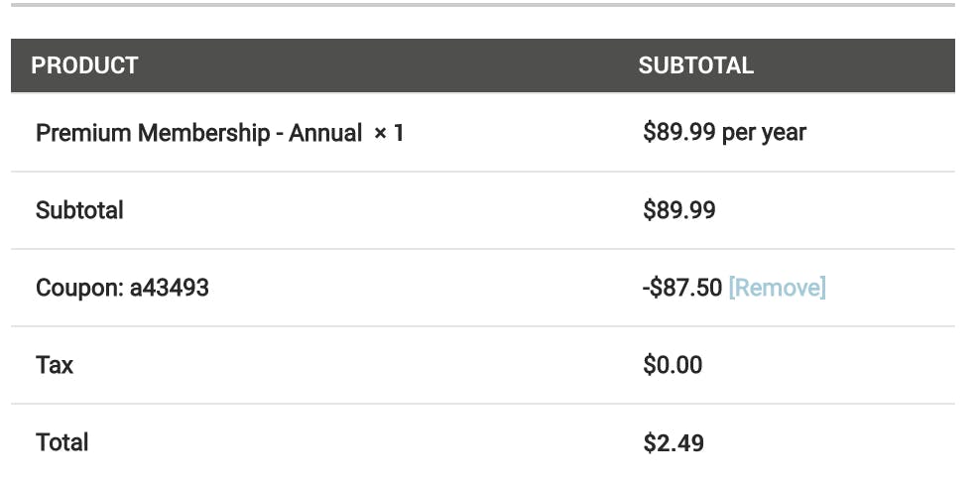Screen dimensions: 980x485
Task: Click the SUBTOTAL column header
Action: (x=695, y=65)
